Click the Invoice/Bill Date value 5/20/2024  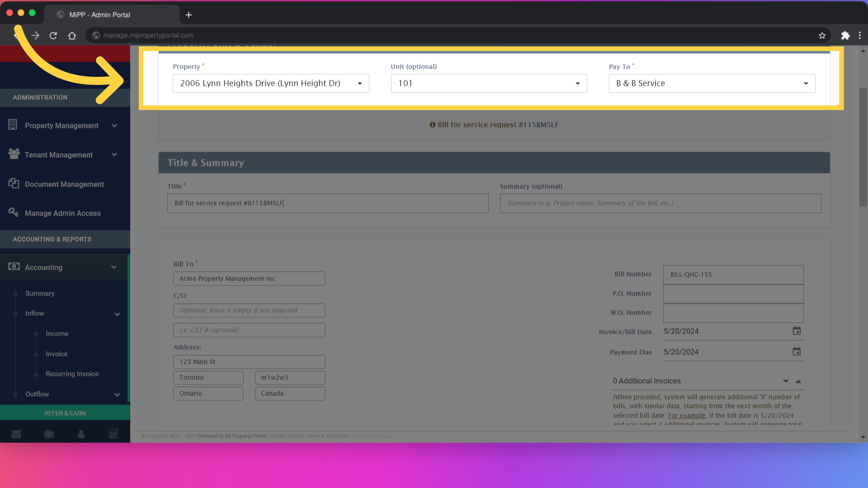click(681, 331)
